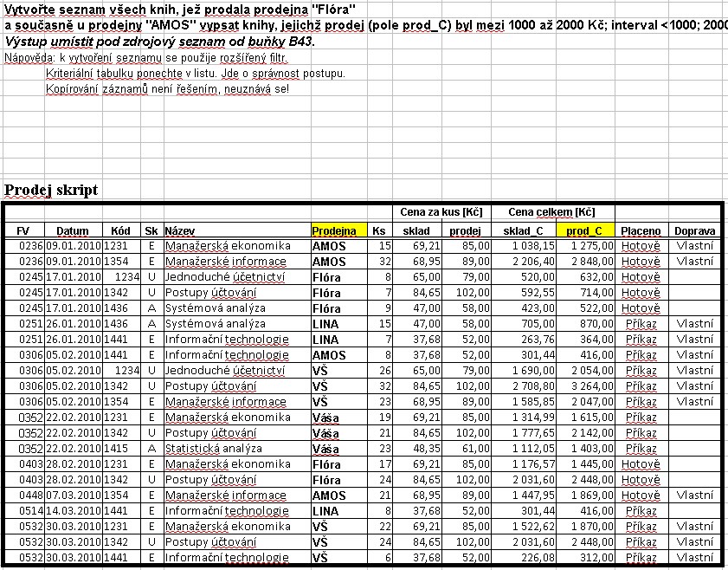Select the "Prodej skript" title cell
The image size is (728, 570).
[x=51, y=190]
